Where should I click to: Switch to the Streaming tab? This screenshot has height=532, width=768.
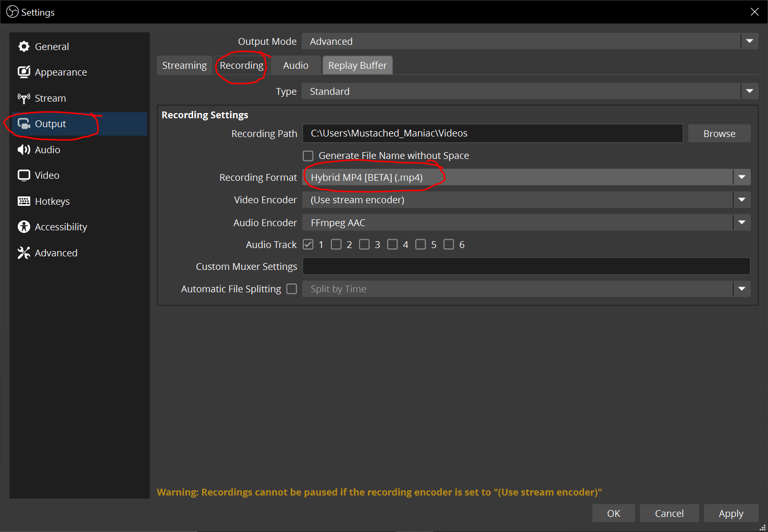(184, 65)
